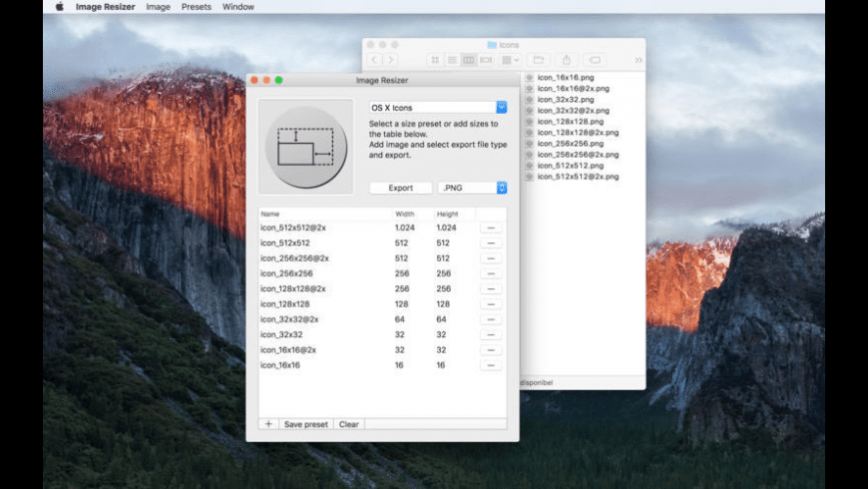
Task: Select icon_256x256.png file in Finder
Action: click(x=565, y=144)
